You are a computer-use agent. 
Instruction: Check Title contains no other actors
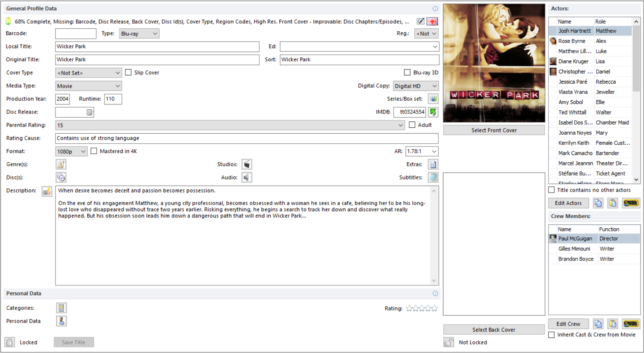(551, 190)
